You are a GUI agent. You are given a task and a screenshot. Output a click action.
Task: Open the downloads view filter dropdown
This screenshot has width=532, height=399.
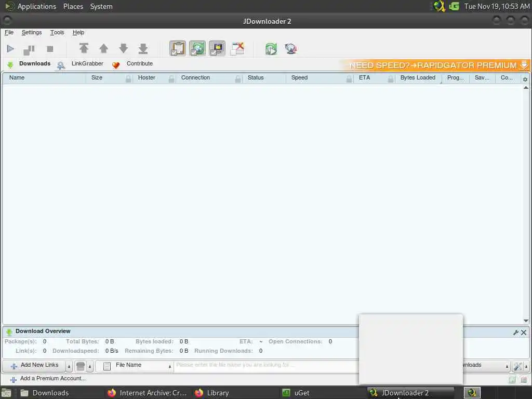pyautogui.click(x=486, y=365)
